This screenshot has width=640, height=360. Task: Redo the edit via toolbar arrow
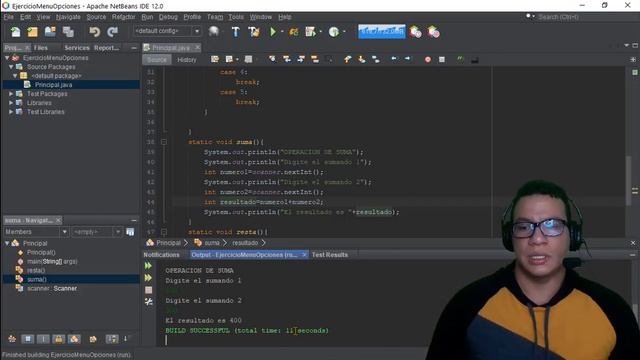pyautogui.click(x=112, y=32)
